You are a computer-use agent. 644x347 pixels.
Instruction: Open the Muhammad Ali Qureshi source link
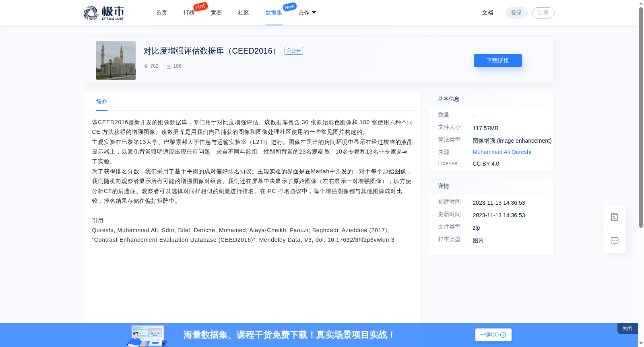tap(502, 152)
